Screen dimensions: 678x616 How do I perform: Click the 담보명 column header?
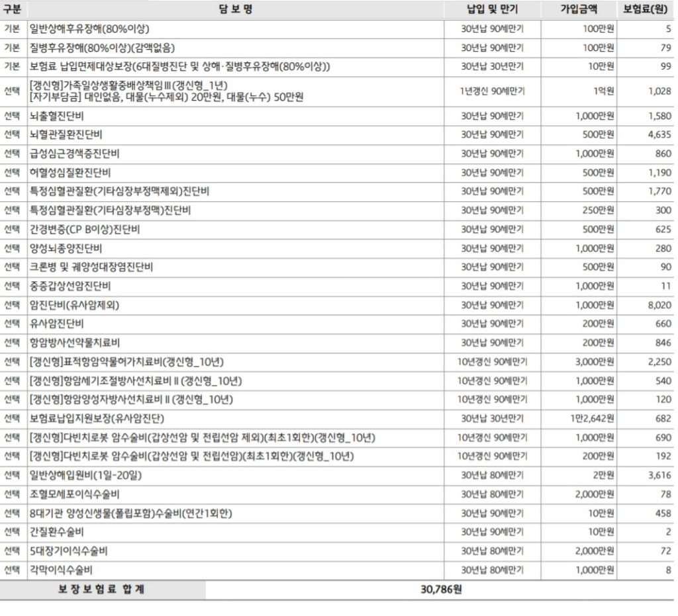(235, 10)
